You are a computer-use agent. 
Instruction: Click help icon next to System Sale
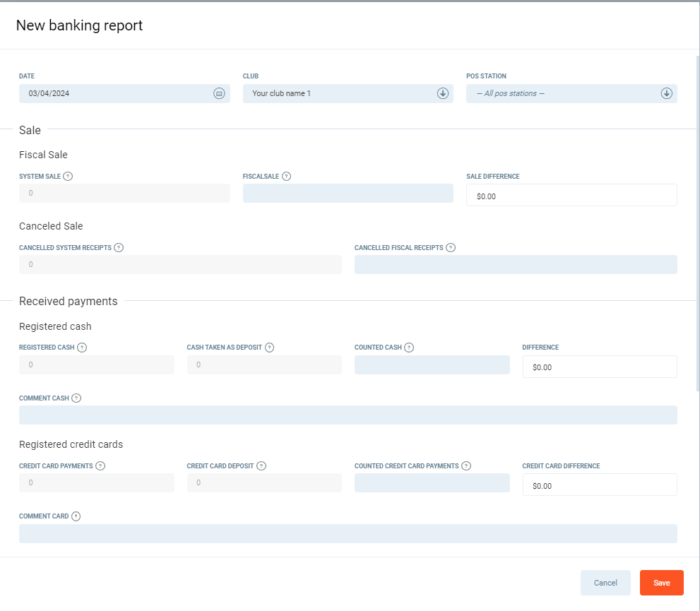[68, 177]
